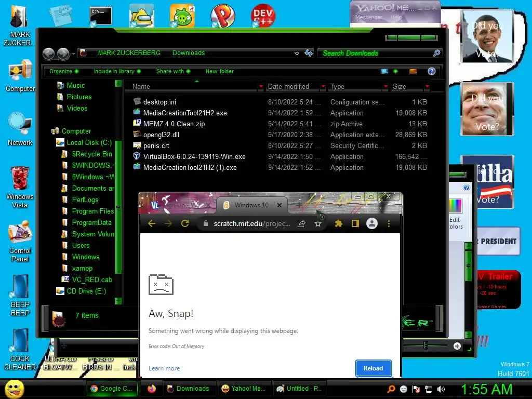Toggle the Explorer preview pane icon
The width and height of the screenshot is (532, 399).
pyautogui.click(x=413, y=71)
